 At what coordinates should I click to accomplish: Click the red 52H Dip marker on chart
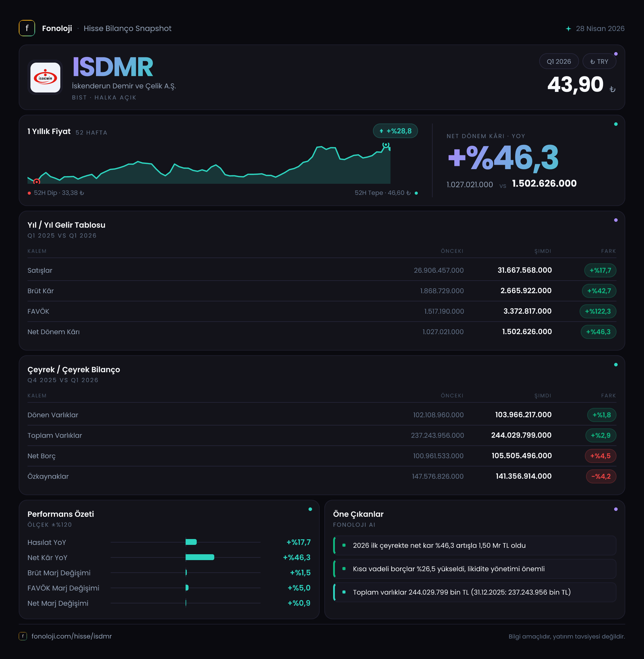click(x=37, y=182)
